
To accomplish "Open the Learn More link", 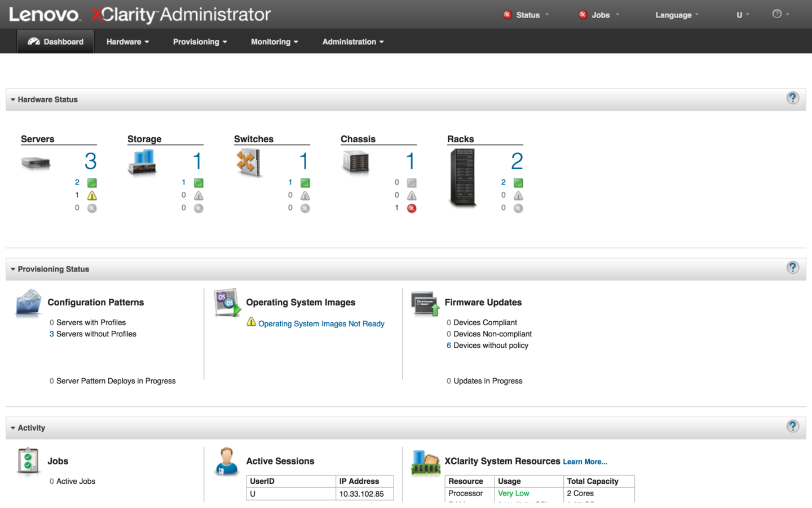I will pos(585,462).
